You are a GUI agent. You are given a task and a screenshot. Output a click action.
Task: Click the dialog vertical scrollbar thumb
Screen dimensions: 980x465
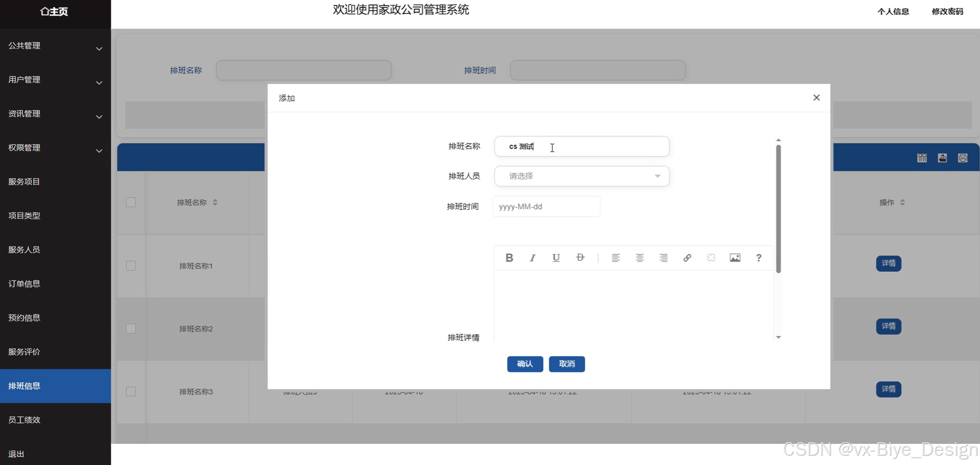tap(778, 208)
